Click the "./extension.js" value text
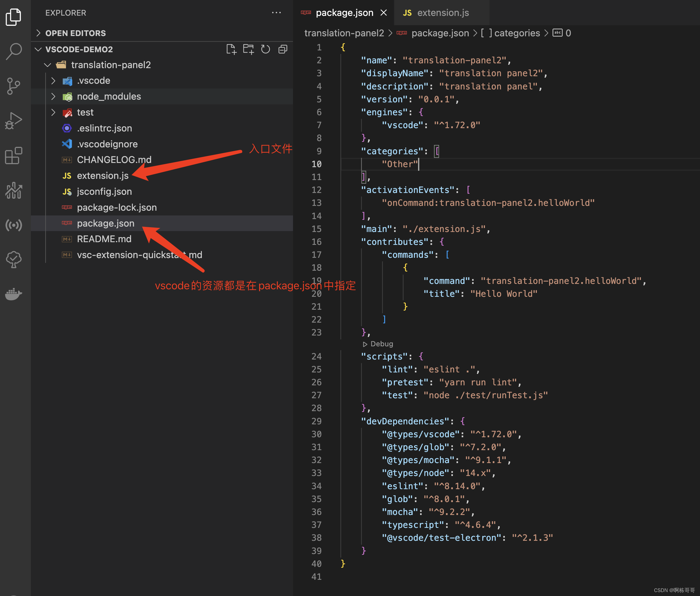The width and height of the screenshot is (700, 596). pos(444,229)
